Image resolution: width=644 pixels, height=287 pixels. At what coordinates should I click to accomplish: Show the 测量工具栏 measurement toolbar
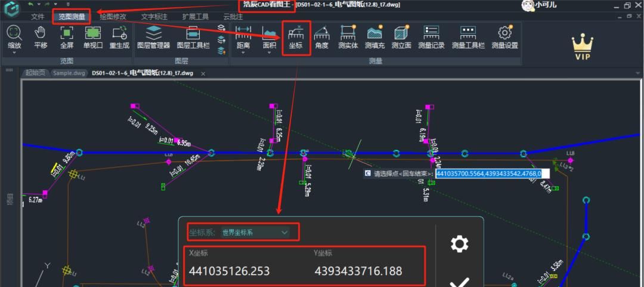(x=468, y=37)
